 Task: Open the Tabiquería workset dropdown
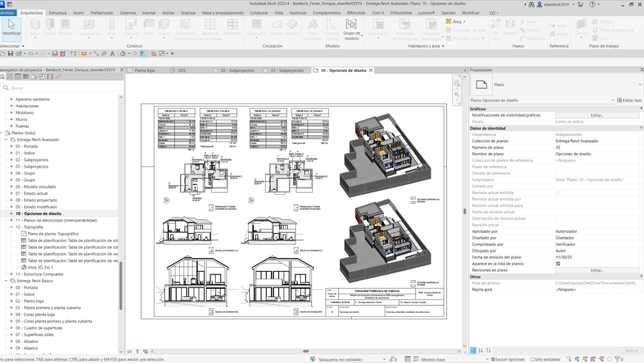point(384,359)
